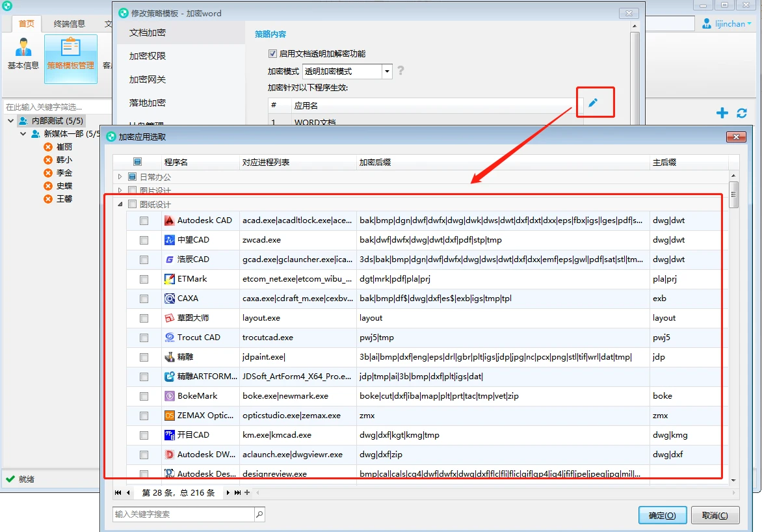
Task: Click the pencil edit icon for application list
Action: click(x=593, y=103)
